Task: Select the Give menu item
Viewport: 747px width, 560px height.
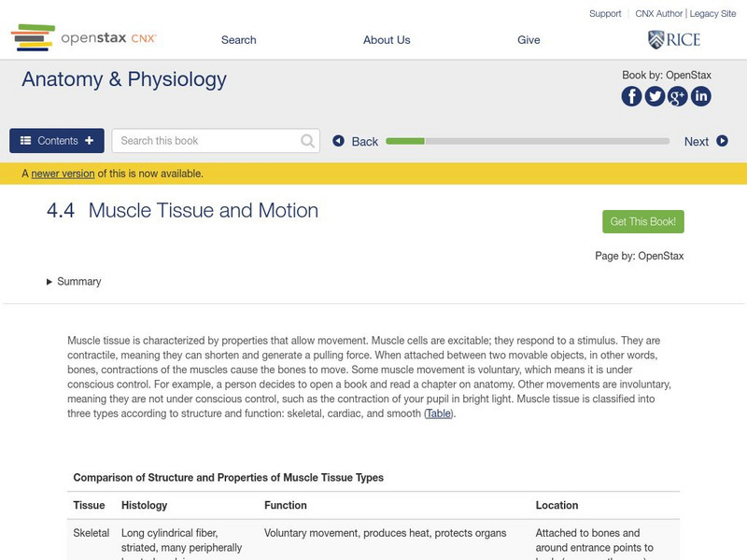Action: (x=529, y=39)
